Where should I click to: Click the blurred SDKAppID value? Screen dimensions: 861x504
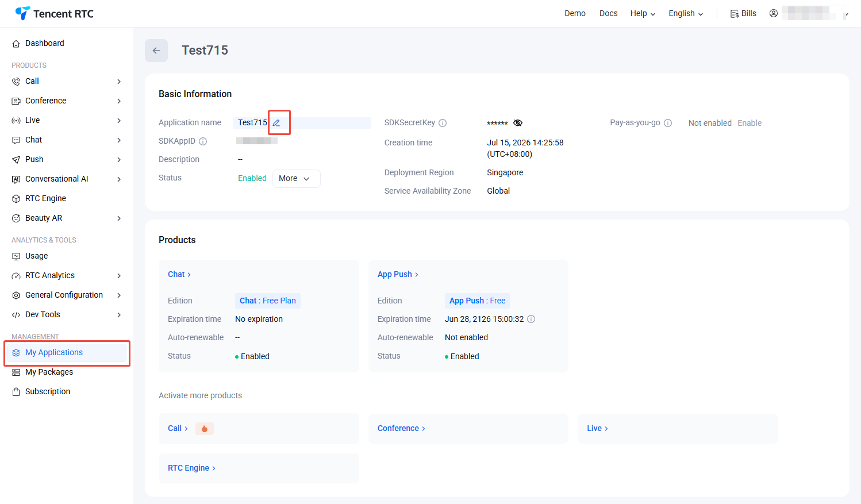[x=257, y=141]
